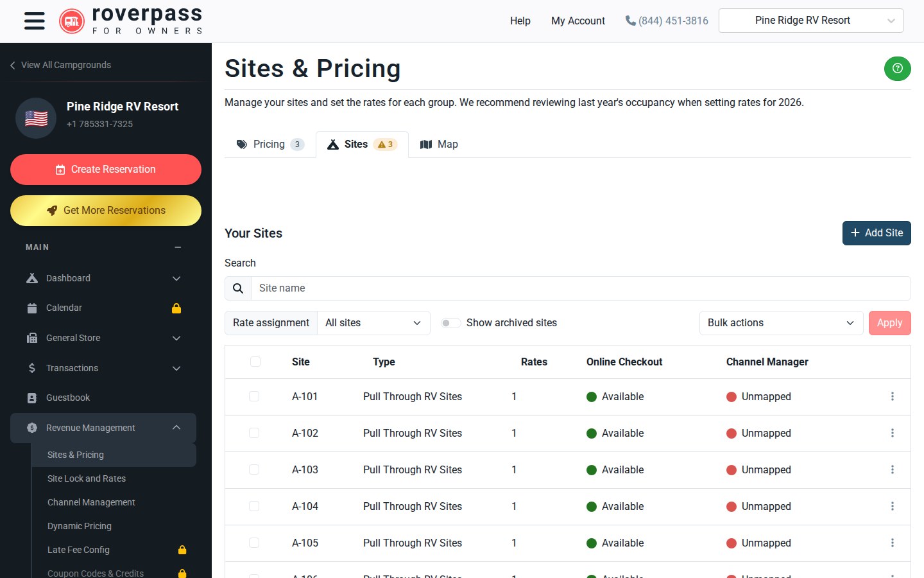Click the search magnifier icon
This screenshot has height=578, width=924.
click(x=238, y=288)
